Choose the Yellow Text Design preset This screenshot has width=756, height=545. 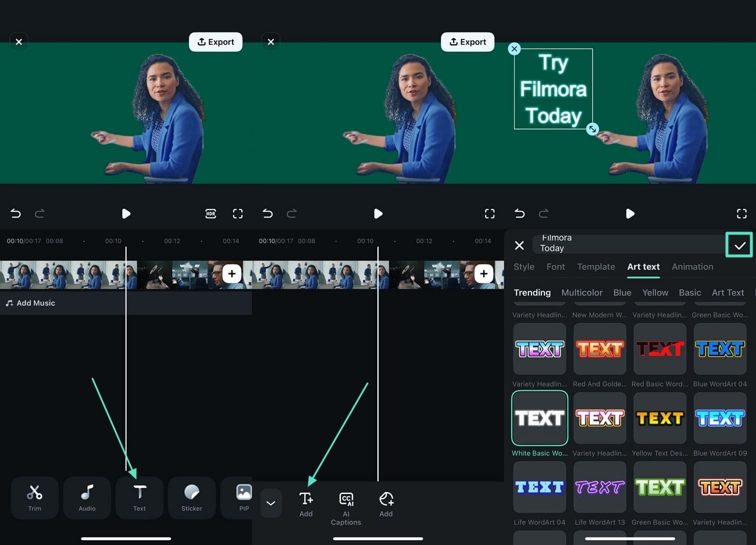[x=660, y=418]
